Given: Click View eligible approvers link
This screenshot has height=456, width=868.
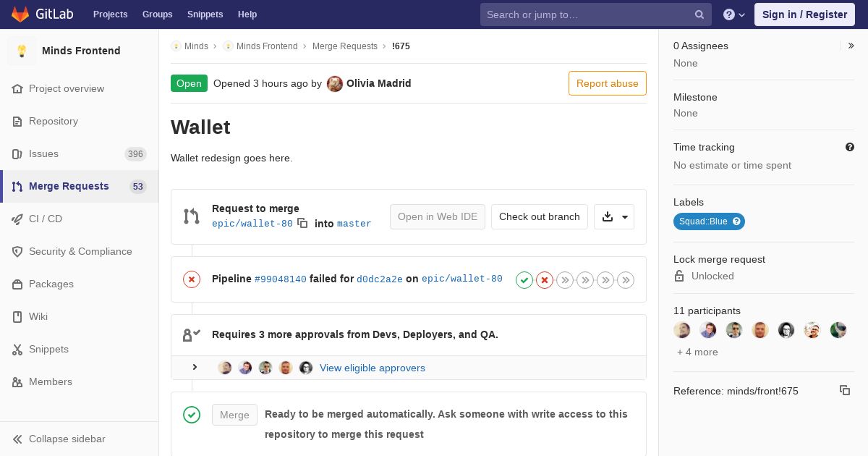Looking at the screenshot, I should coord(373,368).
